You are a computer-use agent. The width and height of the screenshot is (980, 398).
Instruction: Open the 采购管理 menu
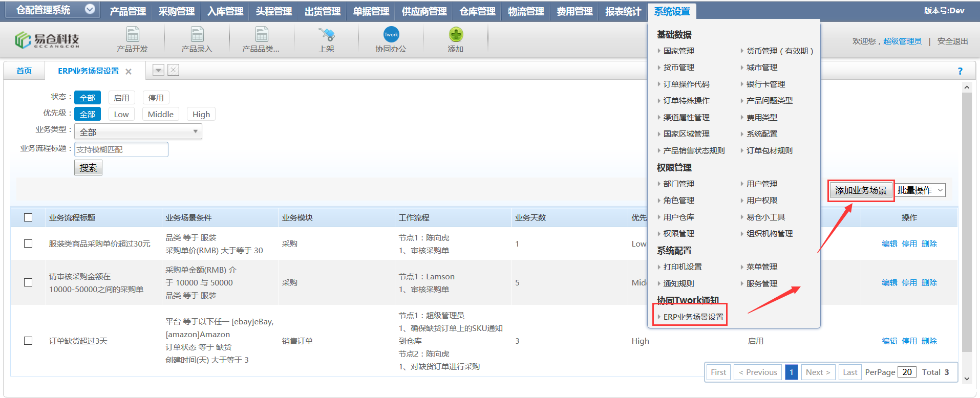(176, 11)
